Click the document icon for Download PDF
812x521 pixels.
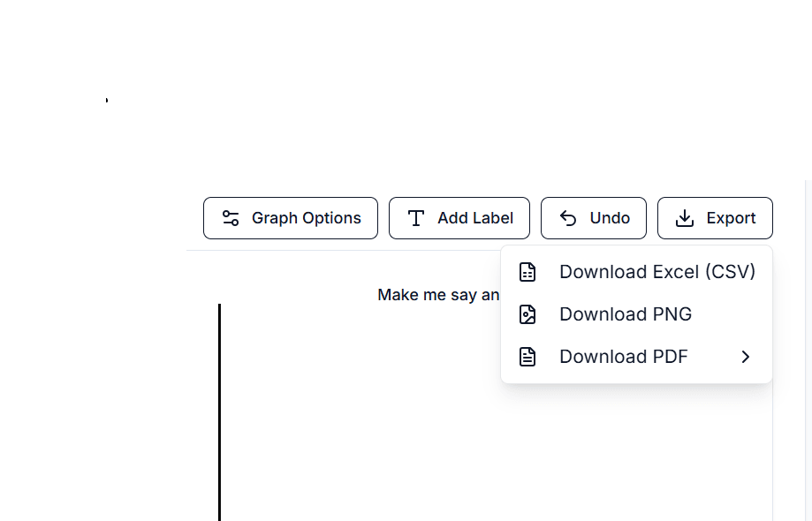point(527,357)
